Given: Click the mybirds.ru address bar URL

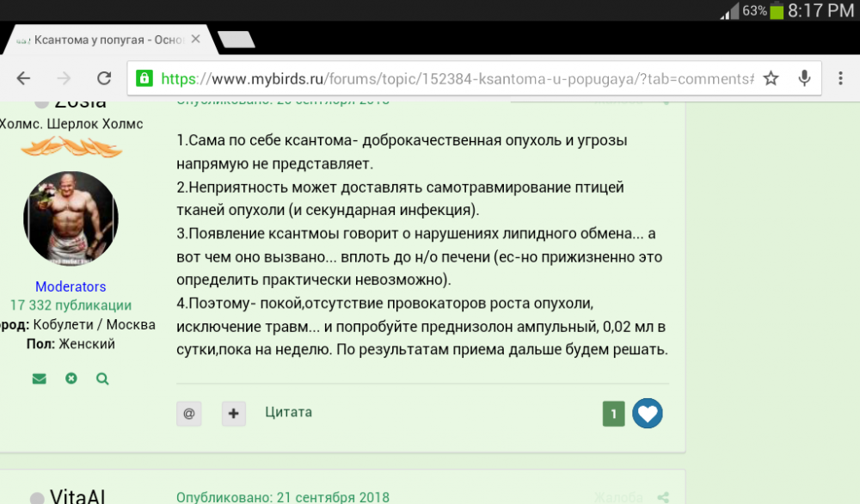Looking at the screenshot, I should pos(457,79).
